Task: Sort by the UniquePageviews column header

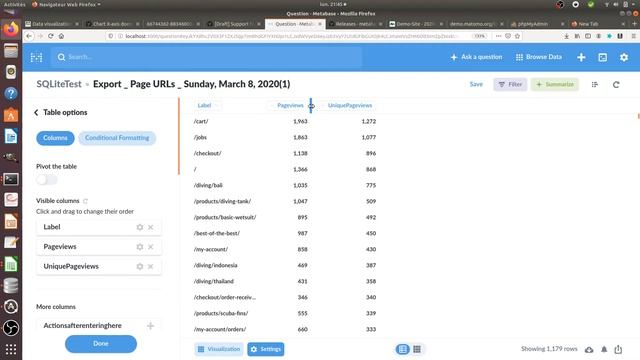Action: 350,105
